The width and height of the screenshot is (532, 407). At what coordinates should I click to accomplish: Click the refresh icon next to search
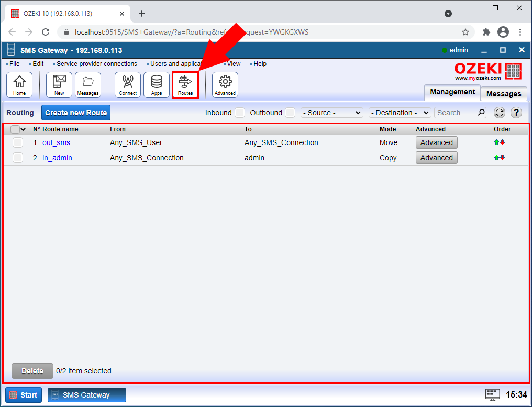(x=500, y=113)
